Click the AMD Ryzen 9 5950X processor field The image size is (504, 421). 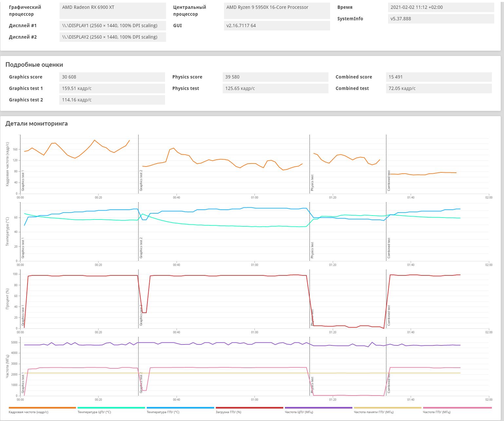click(x=277, y=11)
